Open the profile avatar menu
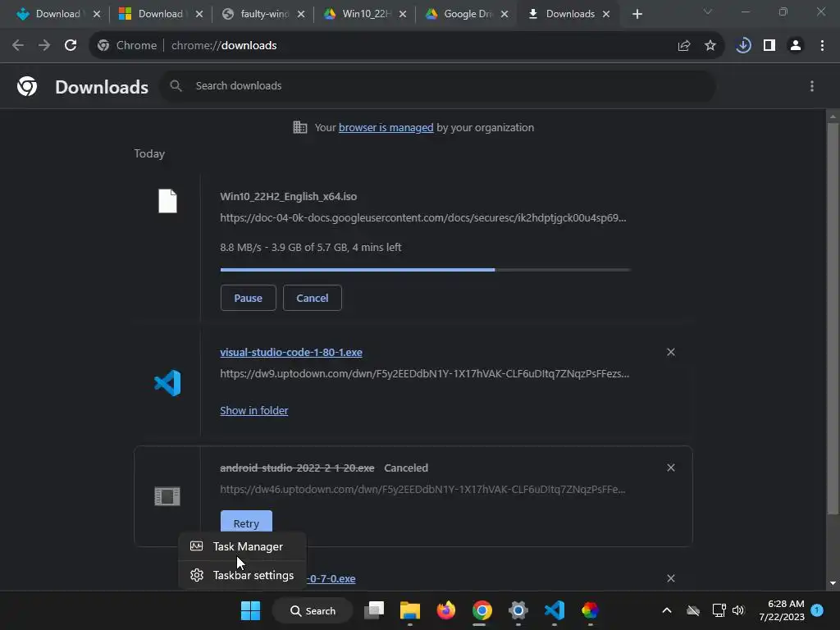The image size is (840, 630). tap(796, 46)
